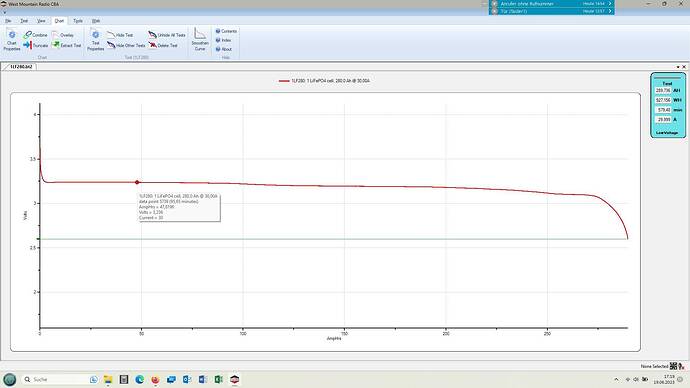
Task: Click the Amp Hrs axis label
Action: click(x=334, y=339)
